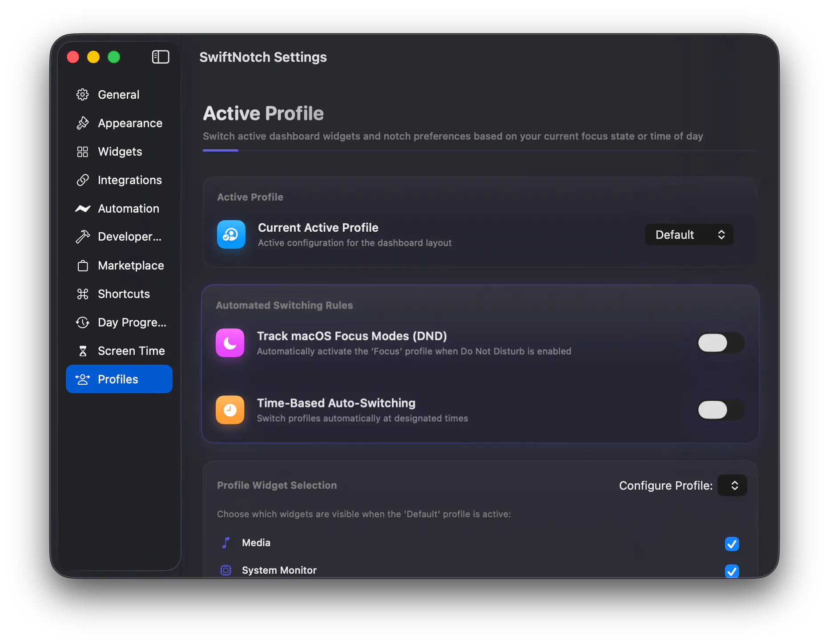Click the red close window button
The image size is (829, 644).
pos(73,57)
